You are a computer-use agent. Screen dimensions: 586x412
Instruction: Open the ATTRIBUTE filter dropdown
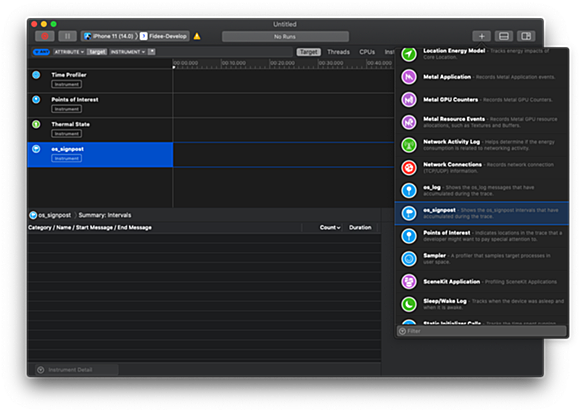[69, 52]
